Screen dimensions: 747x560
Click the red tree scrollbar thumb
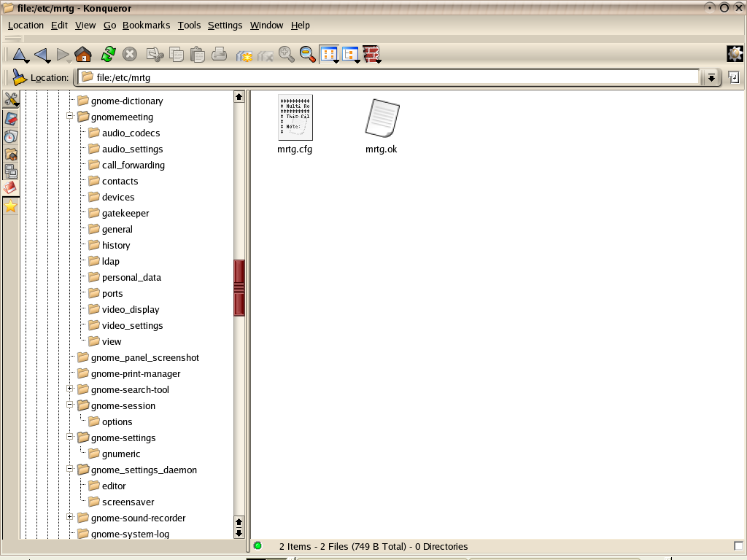point(239,288)
